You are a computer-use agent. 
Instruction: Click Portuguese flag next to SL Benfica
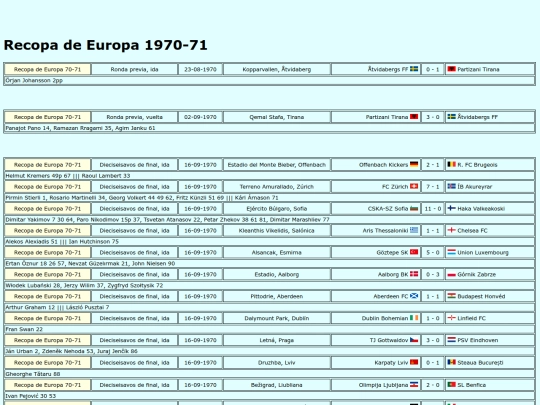[451, 385]
